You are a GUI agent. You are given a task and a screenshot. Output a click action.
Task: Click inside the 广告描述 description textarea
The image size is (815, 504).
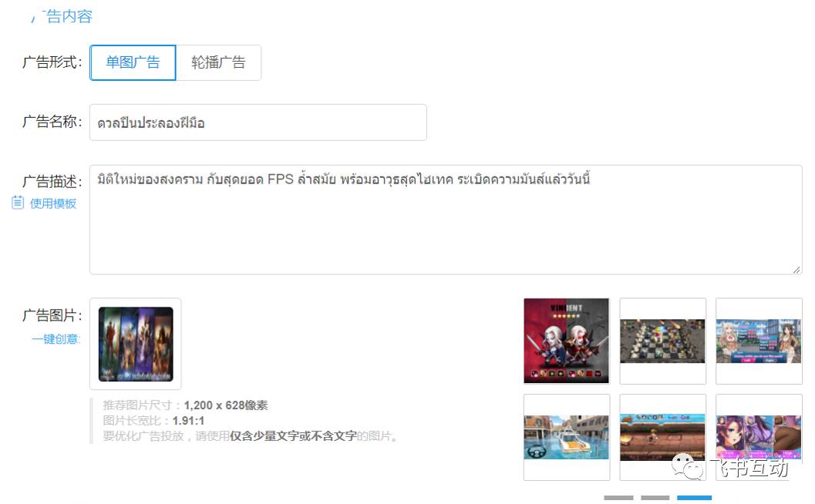(446, 220)
